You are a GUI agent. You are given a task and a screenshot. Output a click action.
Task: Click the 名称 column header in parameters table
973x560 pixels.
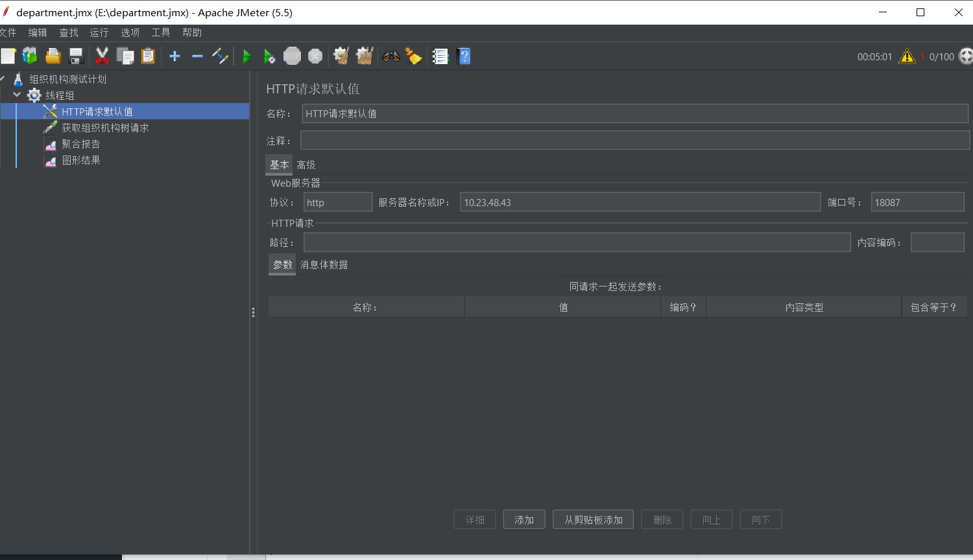366,307
